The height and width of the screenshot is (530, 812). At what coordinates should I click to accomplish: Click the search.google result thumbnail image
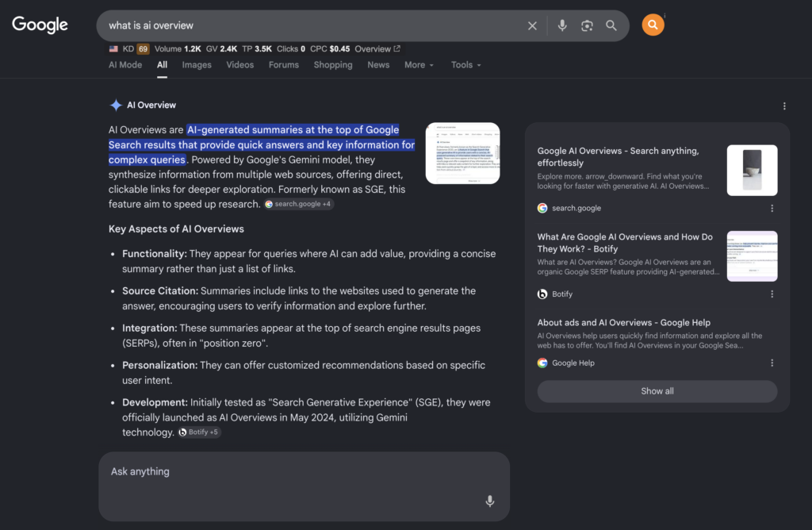coord(752,171)
